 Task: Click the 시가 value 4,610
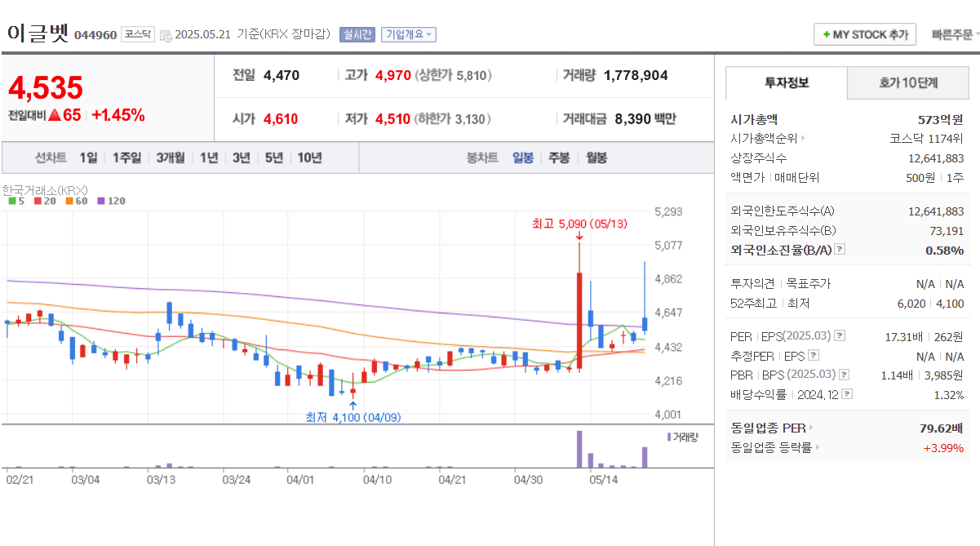(x=281, y=119)
